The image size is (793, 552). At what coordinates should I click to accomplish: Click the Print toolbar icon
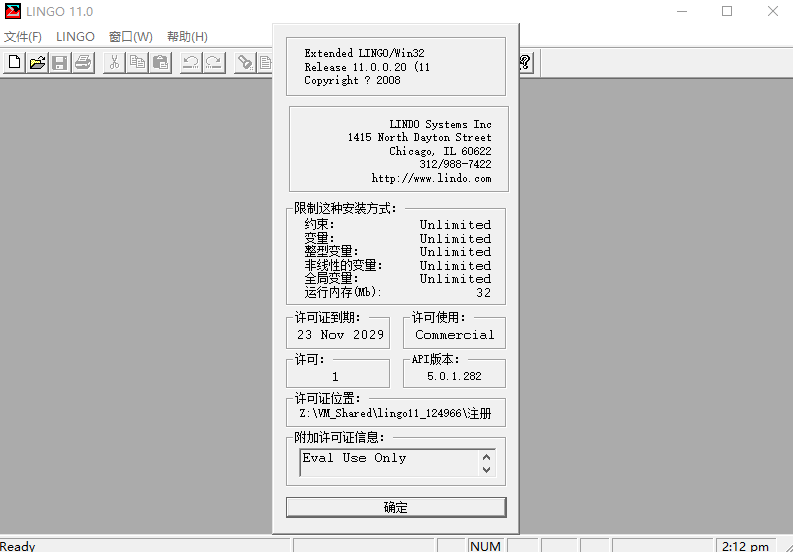coord(83,63)
